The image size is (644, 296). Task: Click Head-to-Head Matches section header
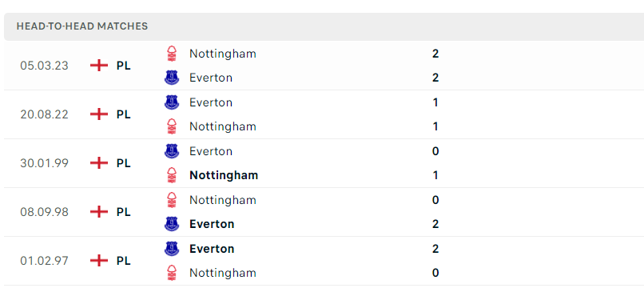pos(82,26)
